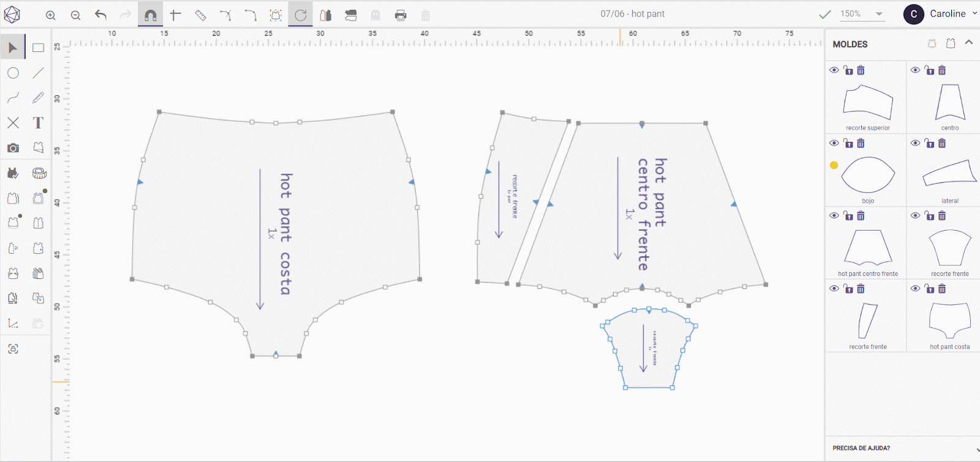
Task: Open the measuring tape tool
Action: [x=39, y=173]
